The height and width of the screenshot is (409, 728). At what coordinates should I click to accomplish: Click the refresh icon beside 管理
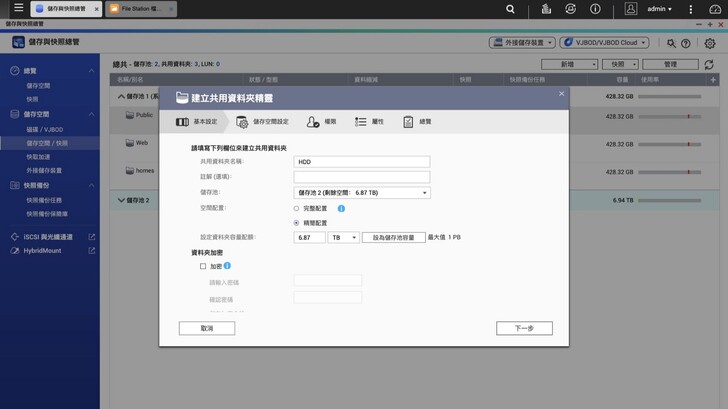tap(709, 64)
